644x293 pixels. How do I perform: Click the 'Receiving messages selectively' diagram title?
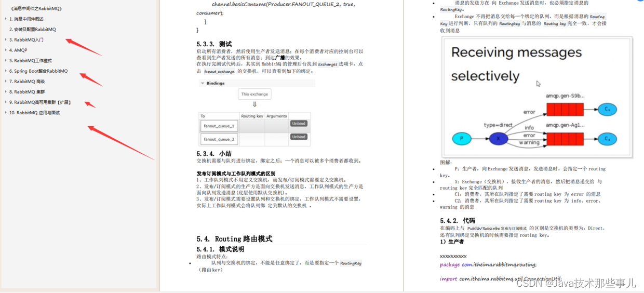pyautogui.click(x=516, y=64)
